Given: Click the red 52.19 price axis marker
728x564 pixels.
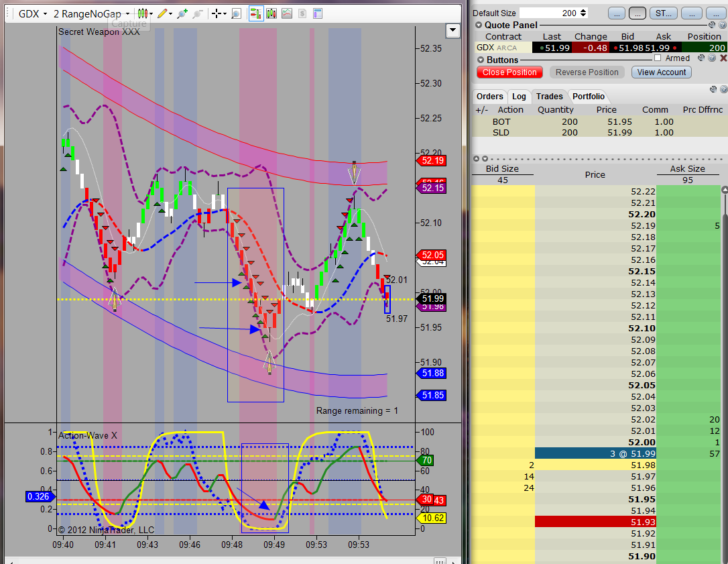Looking at the screenshot, I should point(431,161).
